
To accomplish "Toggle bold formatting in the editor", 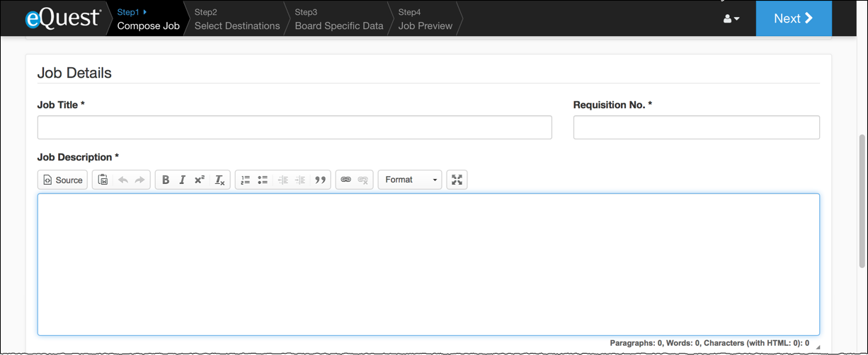I will pyautogui.click(x=166, y=180).
